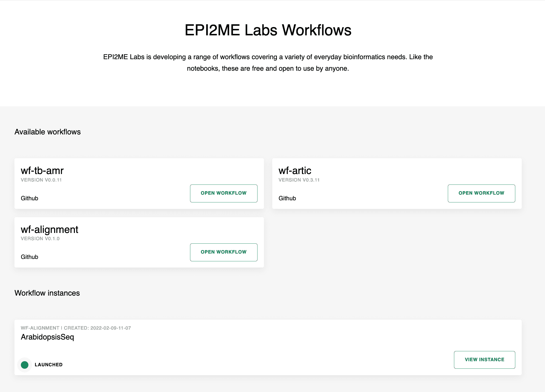Image resolution: width=545 pixels, height=392 pixels.
Task: Click the EPI2ME Labs description paragraph
Action: [268, 63]
